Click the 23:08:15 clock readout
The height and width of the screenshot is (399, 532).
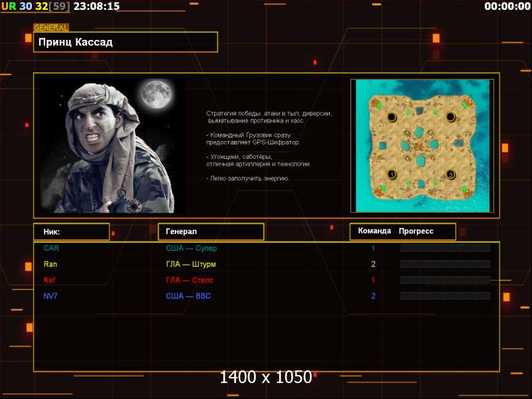point(96,6)
